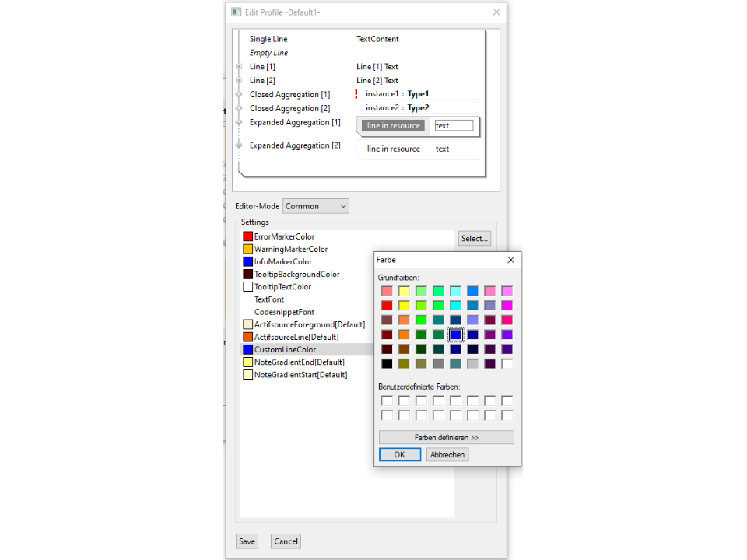Click Abbrechen in the Farbe dialog

point(447,455)
